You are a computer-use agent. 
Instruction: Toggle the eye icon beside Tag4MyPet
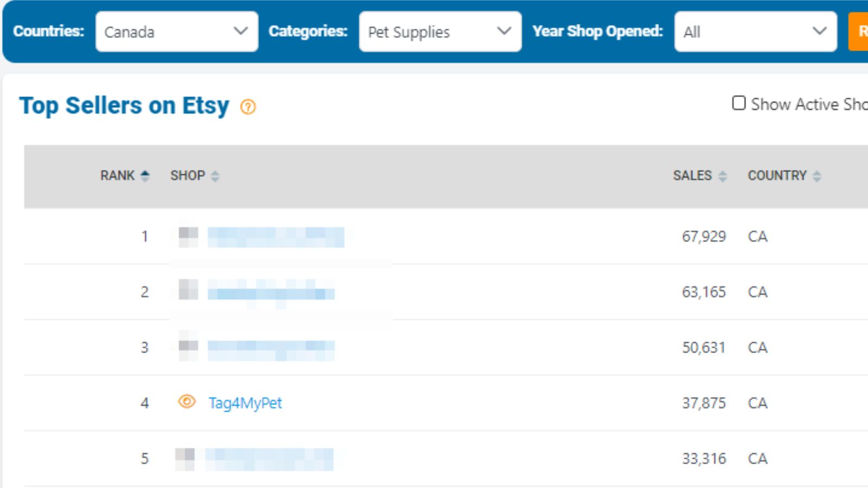click(x=187, y=402)
